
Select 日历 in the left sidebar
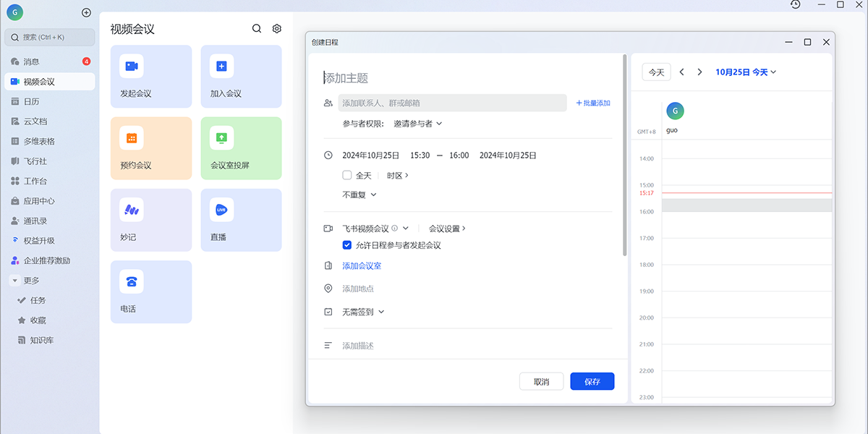pyautogui.click(x=32, y=102)
